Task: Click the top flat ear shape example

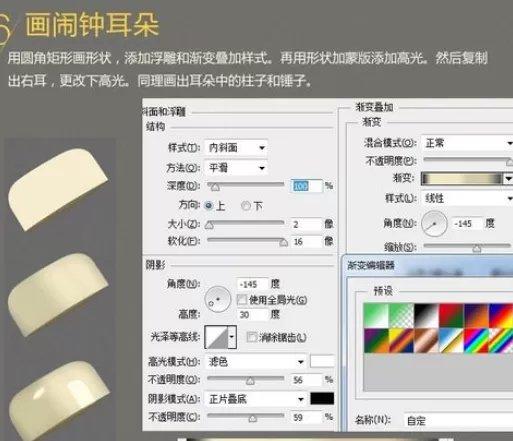Action: pyautogui.click(x=58, y=189)
